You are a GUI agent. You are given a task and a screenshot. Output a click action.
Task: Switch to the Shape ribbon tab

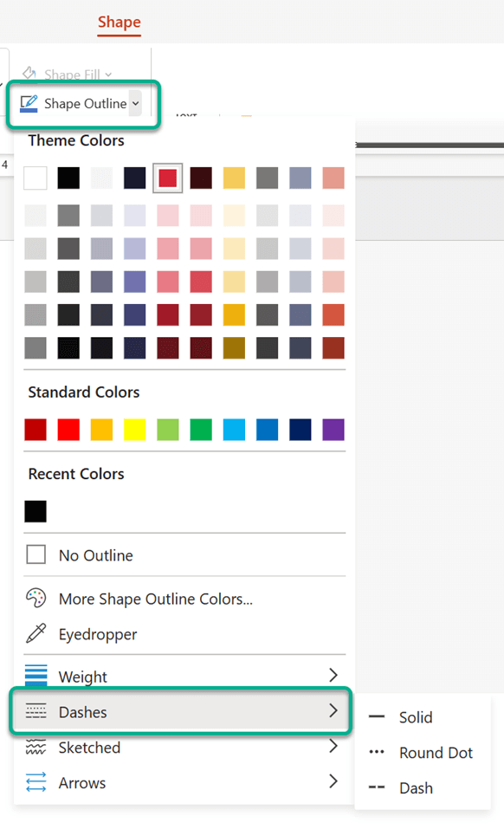coord(119,23)
